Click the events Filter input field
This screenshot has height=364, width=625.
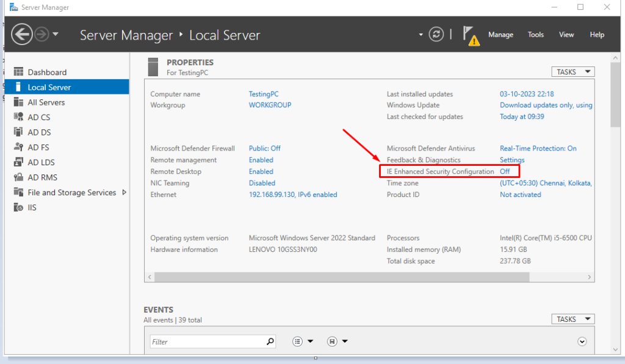click(x=208, y=342)
